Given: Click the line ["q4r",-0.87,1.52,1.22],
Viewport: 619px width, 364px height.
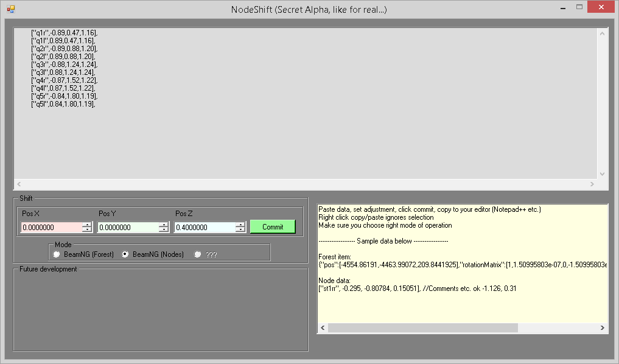Looking at the screenshot, I should coord(65,80).
